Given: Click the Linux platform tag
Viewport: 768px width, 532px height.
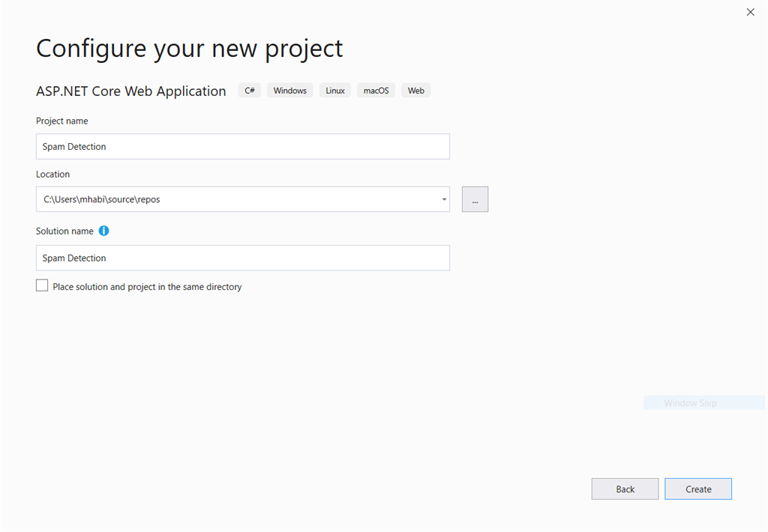Looking at the screenshot, I should (x=335, y=91).
